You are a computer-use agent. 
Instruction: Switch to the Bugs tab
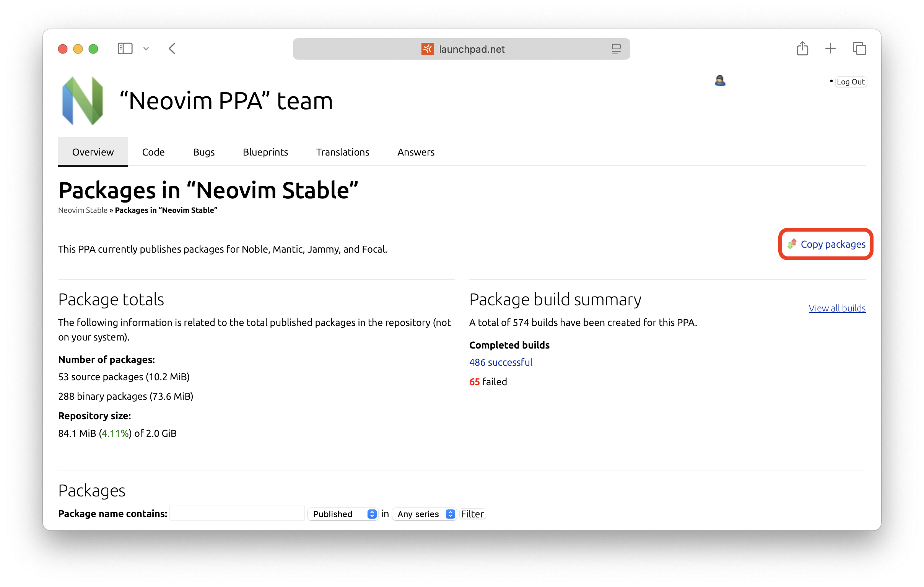click(x=204, y=152)
